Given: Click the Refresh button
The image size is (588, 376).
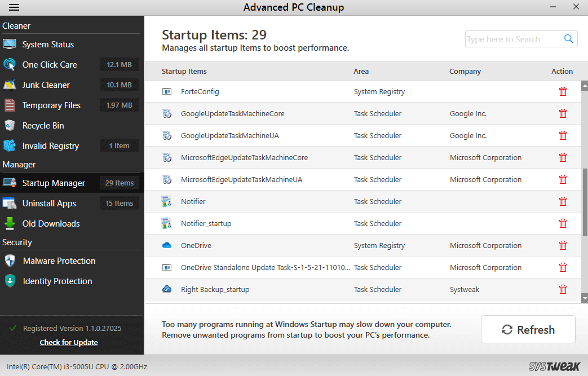Looking at the screenshot, I should click(x=528, y=329).
